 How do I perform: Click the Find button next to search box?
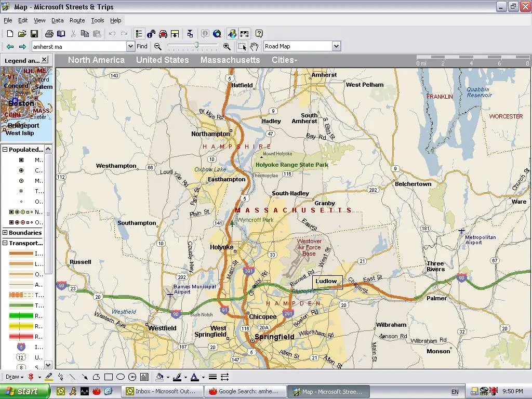point(142,46)
